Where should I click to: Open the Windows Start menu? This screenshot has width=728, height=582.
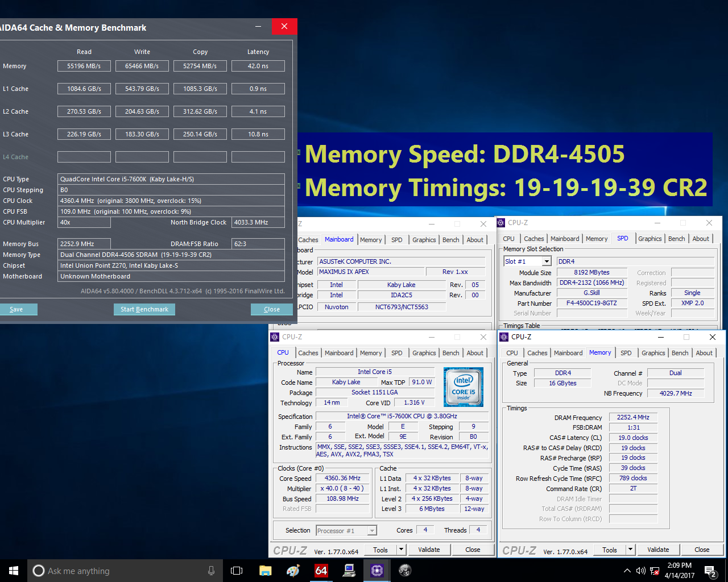click(14, 571)
